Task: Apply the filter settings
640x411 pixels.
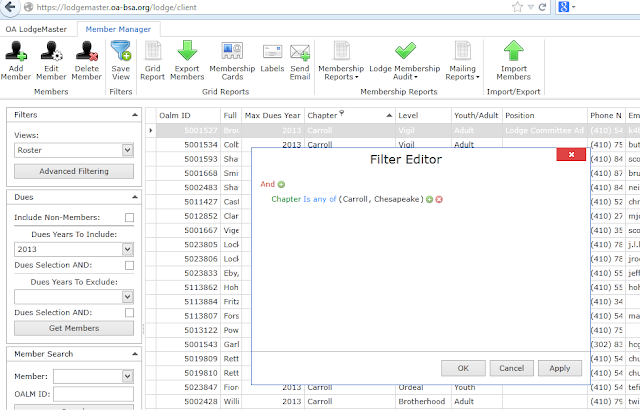Action: pyautogui.click(x=560, y=368)
